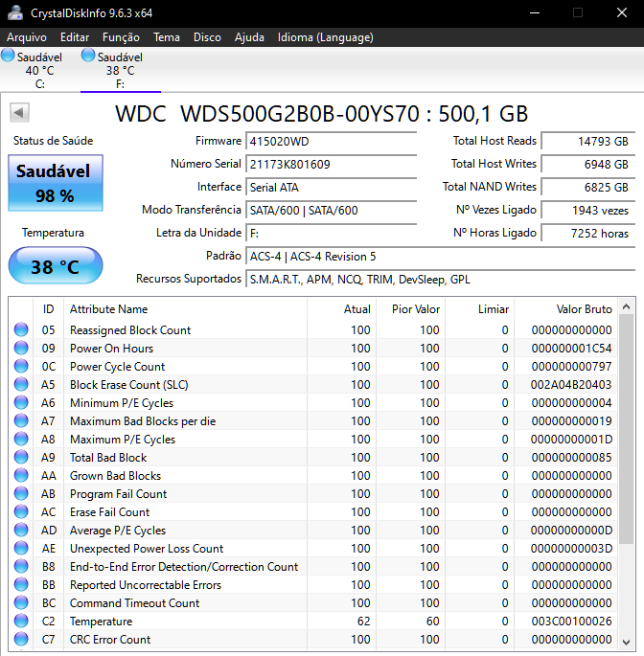Click the CrystalDiskInfo title bar icon
The width and height of the screenshot is (644, 656).
(15, 12)
